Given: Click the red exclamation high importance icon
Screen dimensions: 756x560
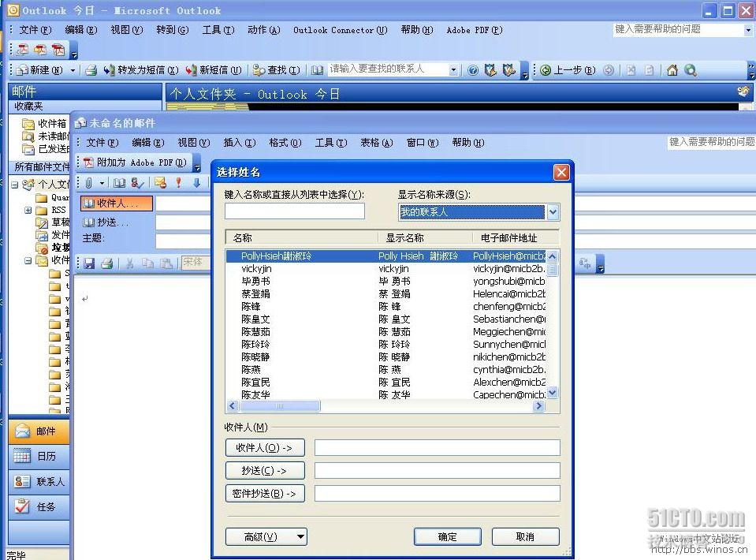Looking at the screenshot, I should coord(178,183).
